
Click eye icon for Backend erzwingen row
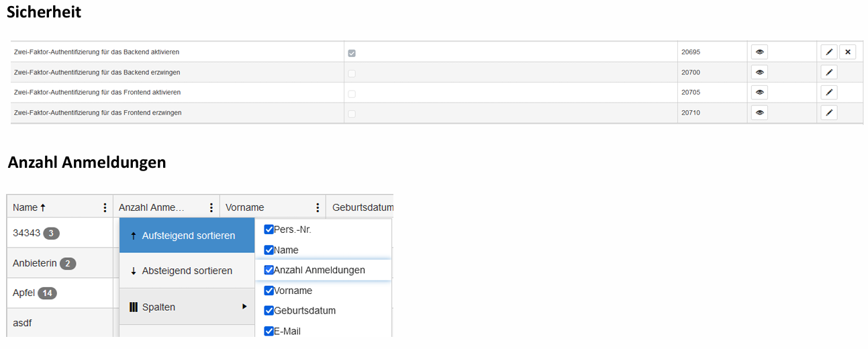759,72
